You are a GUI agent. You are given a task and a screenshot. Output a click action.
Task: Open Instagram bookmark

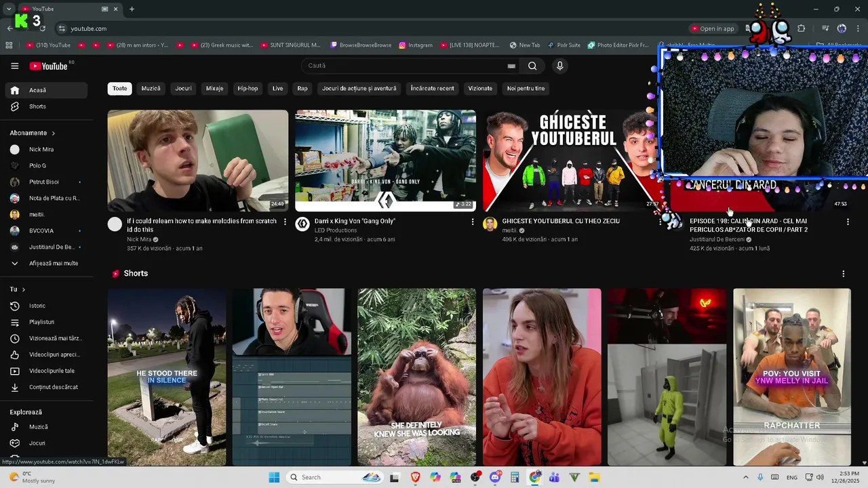(x=416, y=45)
